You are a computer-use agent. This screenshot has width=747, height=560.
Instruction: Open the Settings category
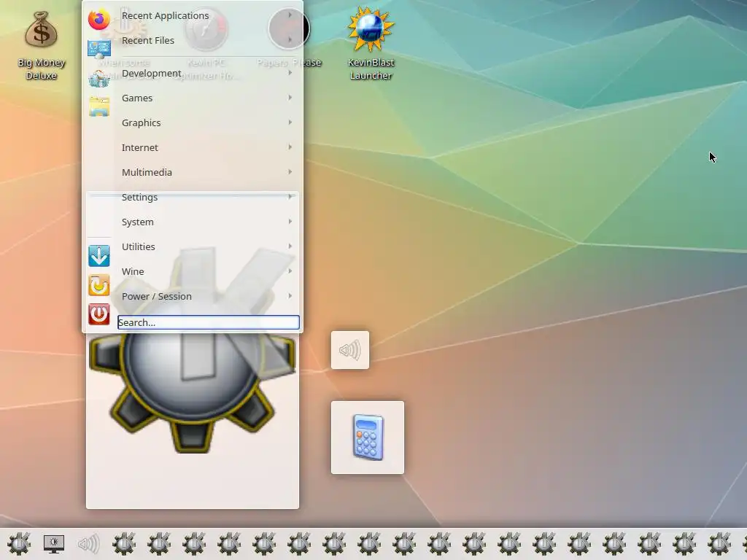(208, 197)
